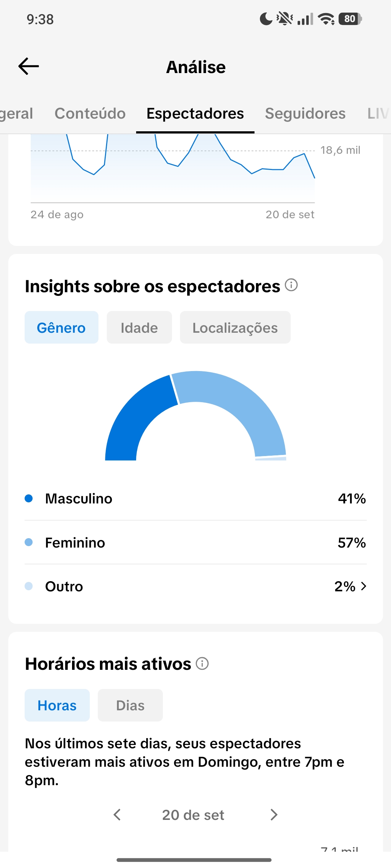Screen dimensions: 391x868
Task: Select the Gênero filter chip
Action: pos(62,327)
